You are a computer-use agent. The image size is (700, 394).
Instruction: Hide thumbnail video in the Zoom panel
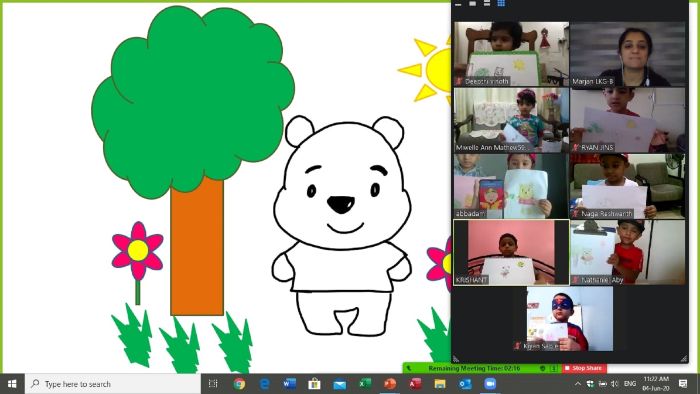pos(458,4)
